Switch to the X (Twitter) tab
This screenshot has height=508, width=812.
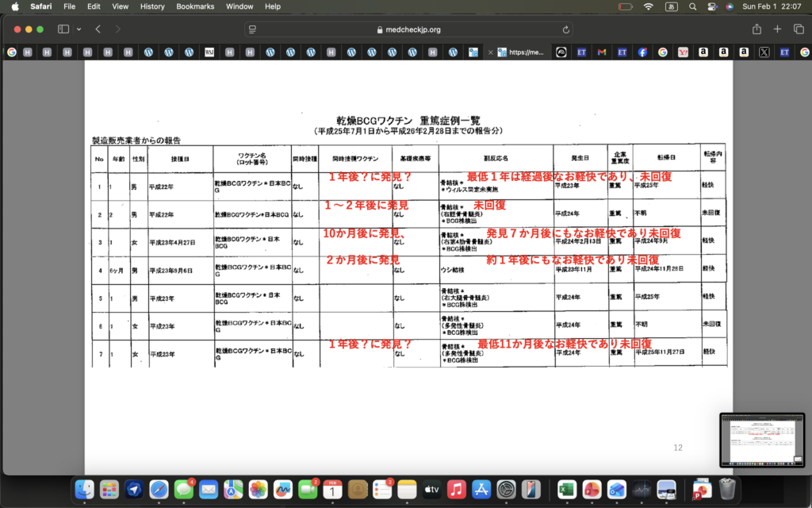click(764, 52)
